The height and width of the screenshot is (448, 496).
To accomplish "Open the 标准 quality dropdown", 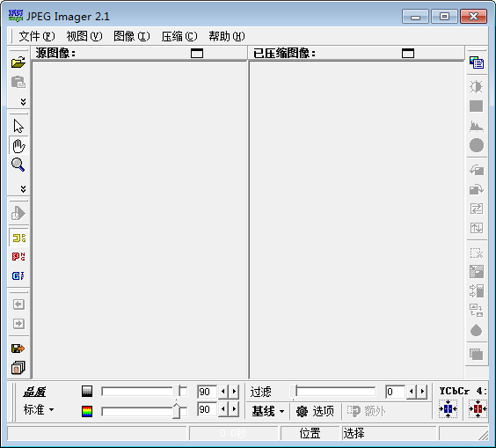I will coord(39,410).
